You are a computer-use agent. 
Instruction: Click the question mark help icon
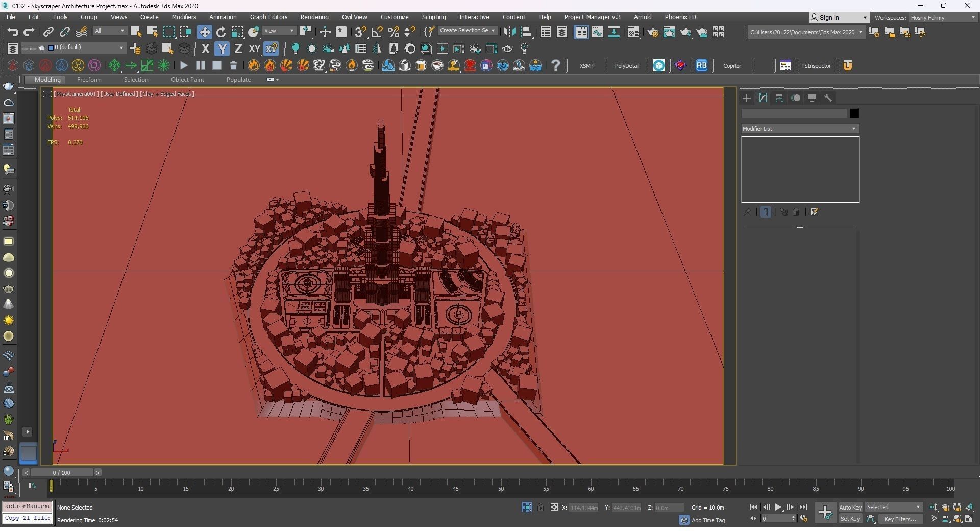[556, 65]
